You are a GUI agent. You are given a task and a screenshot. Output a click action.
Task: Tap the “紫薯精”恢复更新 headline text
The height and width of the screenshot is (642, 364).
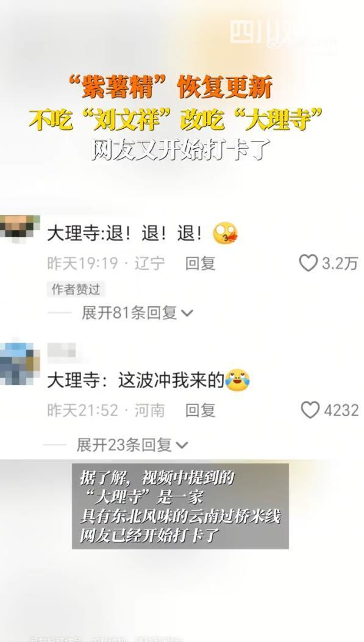pos(171,87)
